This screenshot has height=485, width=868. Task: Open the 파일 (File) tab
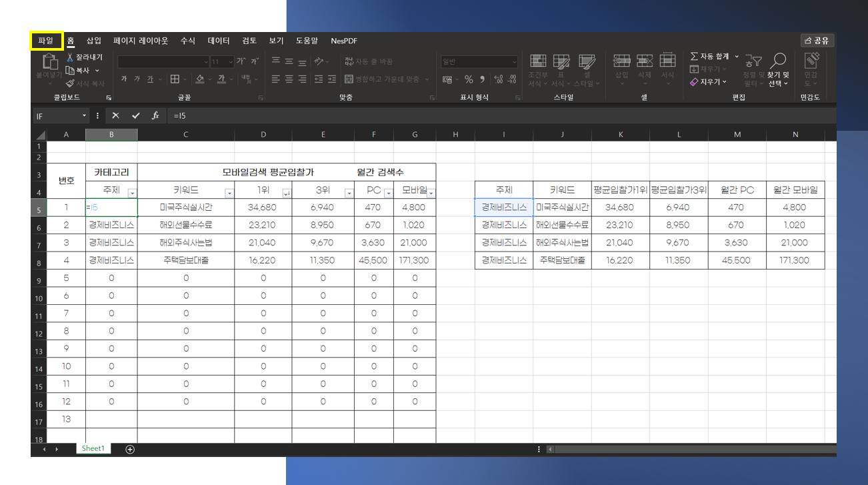click(x=46, y=41)
